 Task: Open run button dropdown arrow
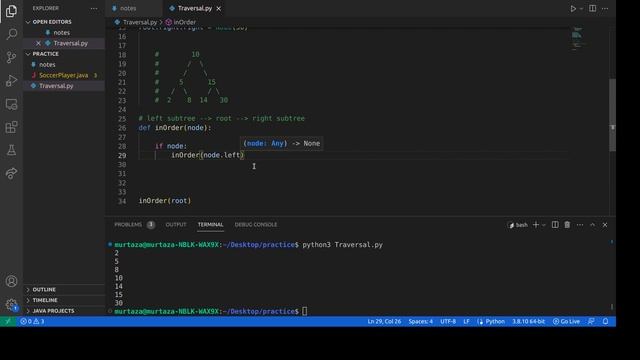(581, 9)
